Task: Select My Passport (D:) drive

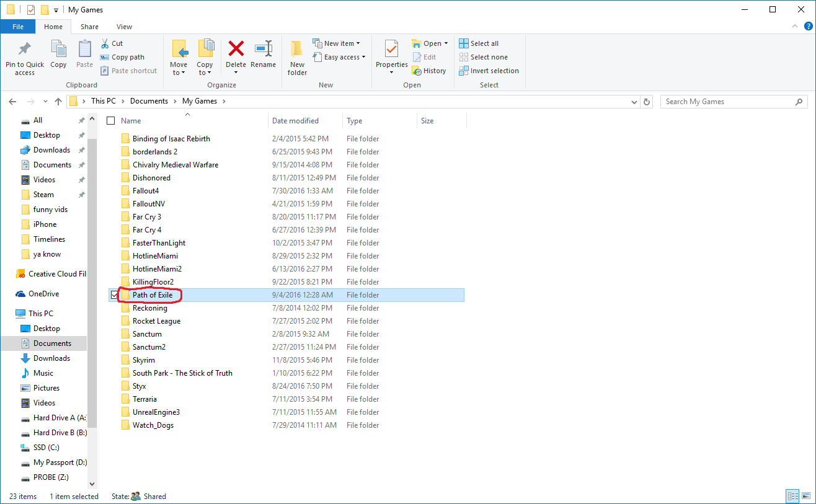Action: point(60,462)
